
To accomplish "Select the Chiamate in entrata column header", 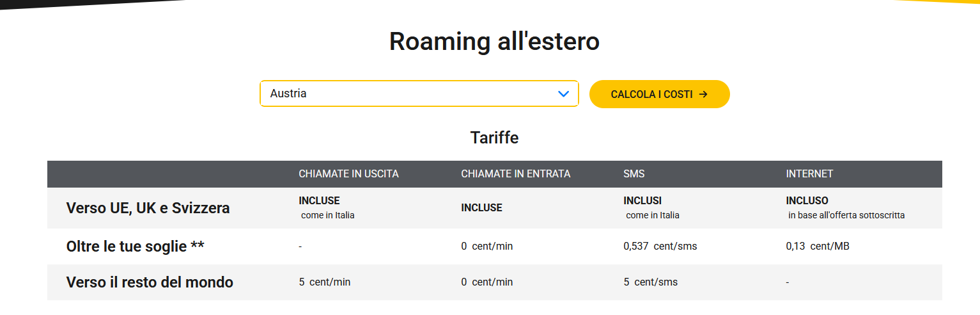I will tap(515, 174).
